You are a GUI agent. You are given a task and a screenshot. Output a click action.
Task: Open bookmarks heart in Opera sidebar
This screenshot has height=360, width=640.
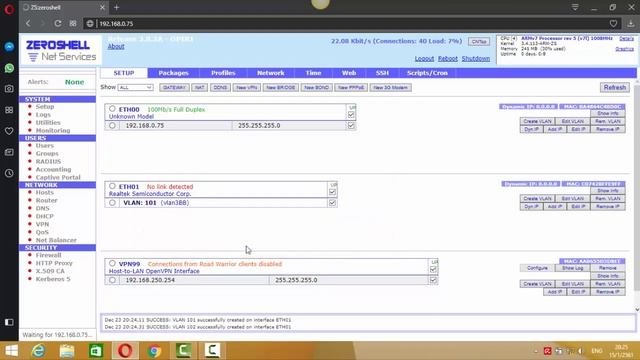[x=9, y=131]
